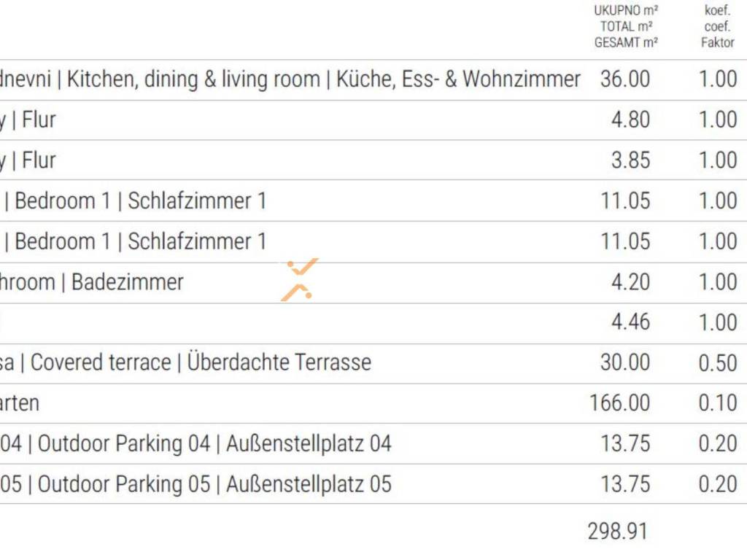747x560 pixels.
Task: Click the 0.20 coefficient for Outdoor Parking 04
Action: (x=718, y=443)
